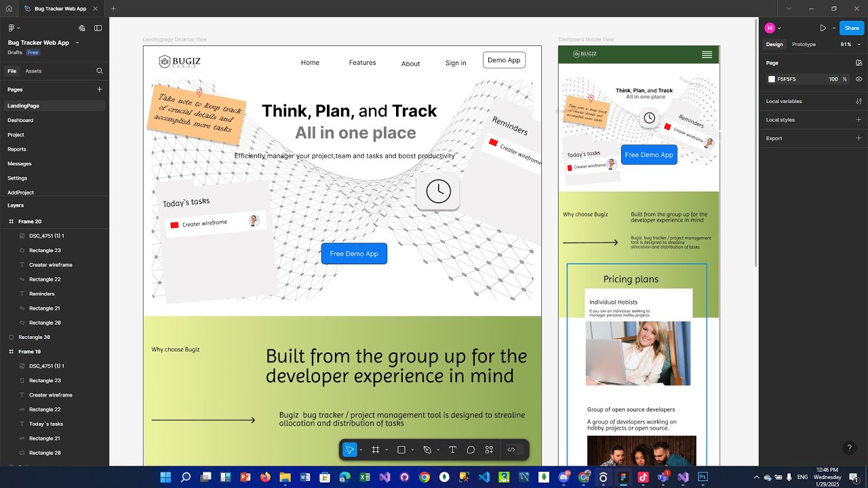Select the File tab
The image size is (868, 488).
12,70
